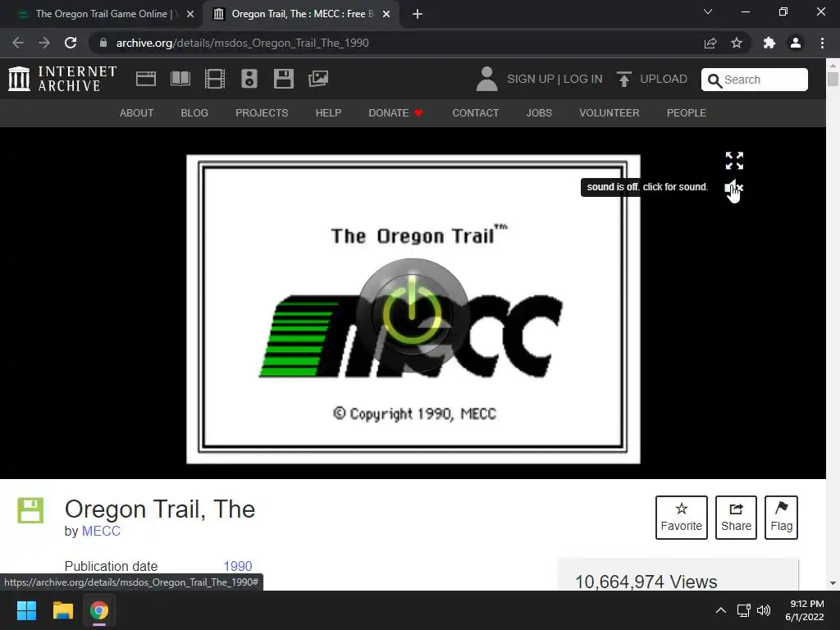The image size is (840, 630).
Task: Click the LOG IN link
Action: click(x=583, y=79)
